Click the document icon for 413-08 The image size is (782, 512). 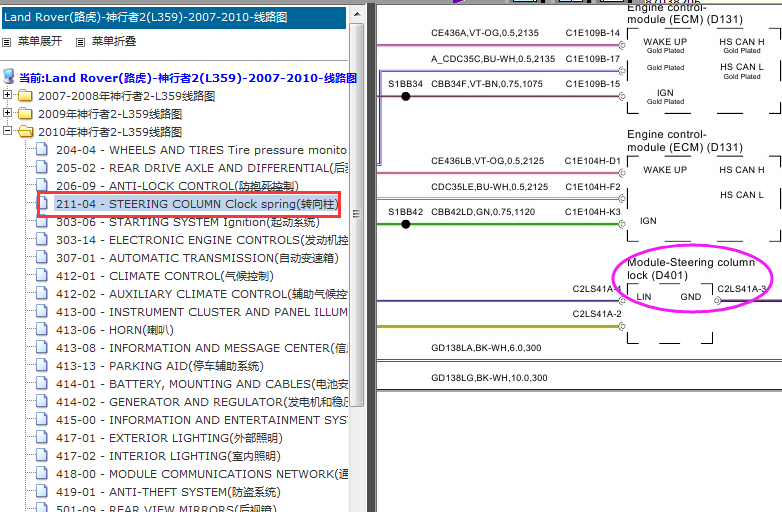click(x=42, y=347)
